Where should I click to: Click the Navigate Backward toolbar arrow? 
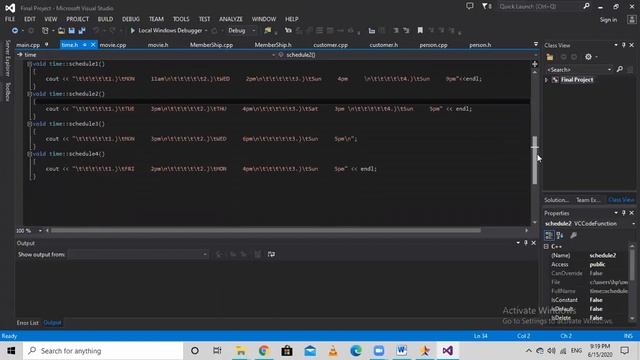pos(15,31)
